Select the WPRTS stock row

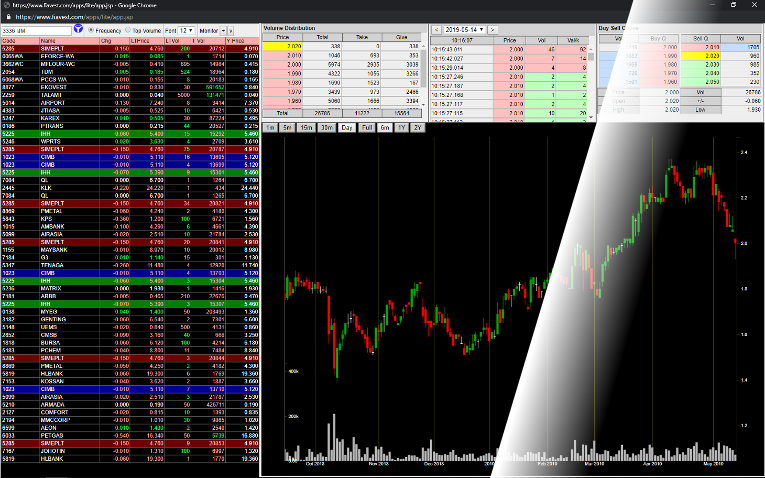[130, 141]
